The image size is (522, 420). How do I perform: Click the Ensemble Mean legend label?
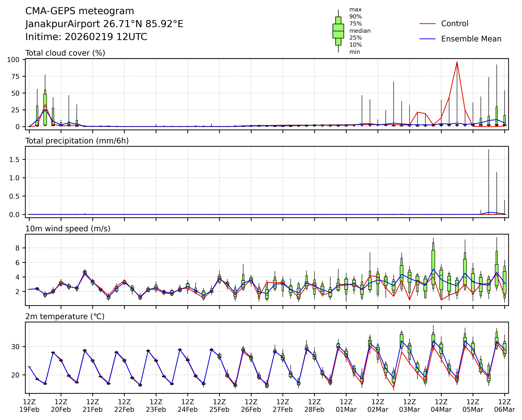[471, 39]
